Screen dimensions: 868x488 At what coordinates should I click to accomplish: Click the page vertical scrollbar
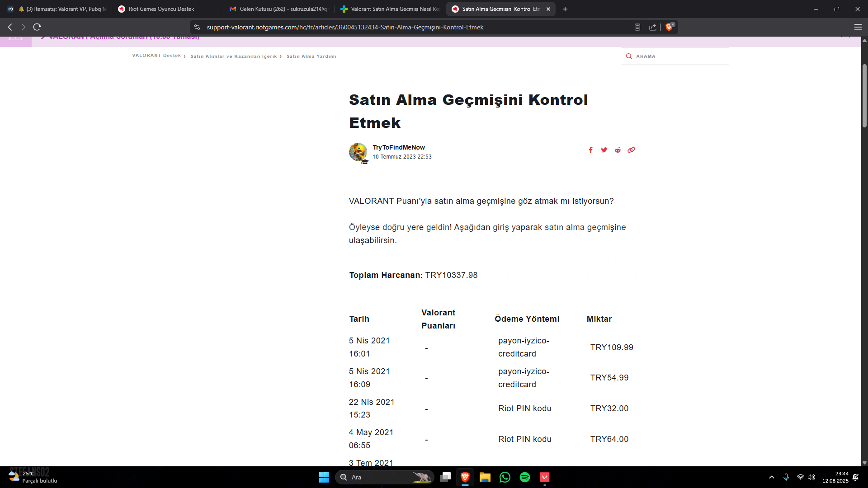click(x=864, y=96)
